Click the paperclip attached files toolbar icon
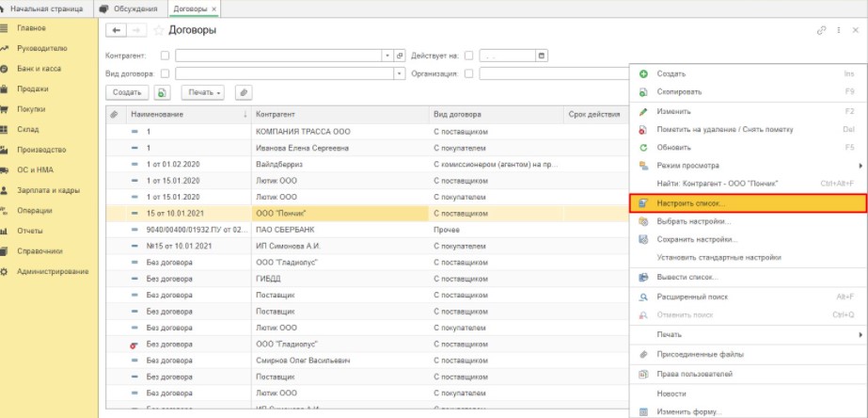This screenshot has width=868, height=418. click(x=244, y=92)
